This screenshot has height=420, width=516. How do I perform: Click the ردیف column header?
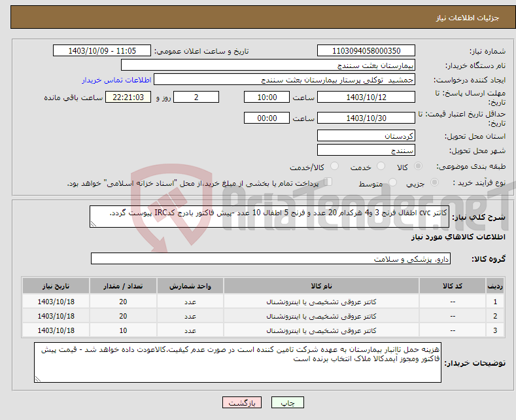pos(495,286)
